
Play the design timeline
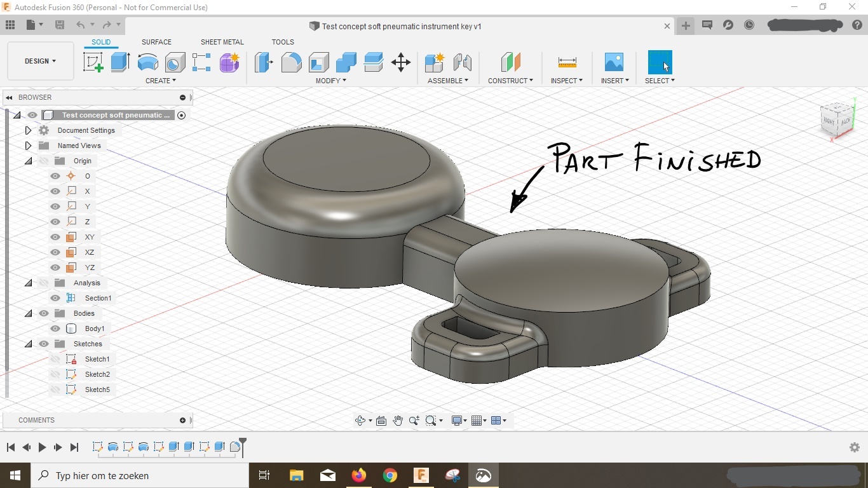pyautogui.click(x=42, y=447)
